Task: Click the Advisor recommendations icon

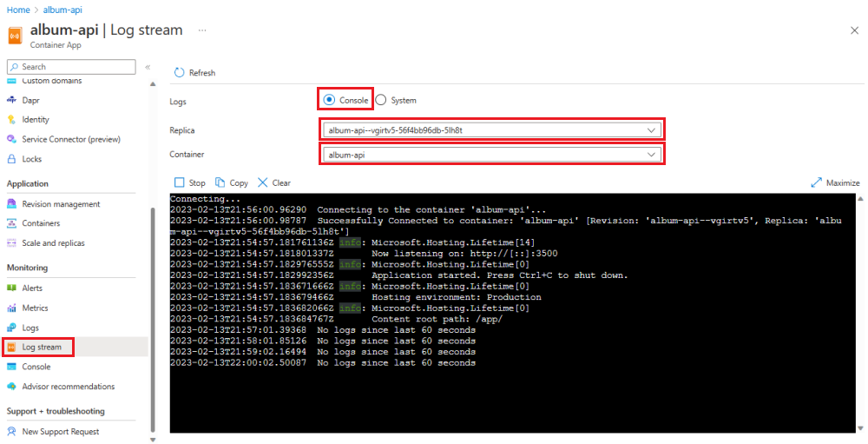Action: pyautogui.click(x=11, y=387)
